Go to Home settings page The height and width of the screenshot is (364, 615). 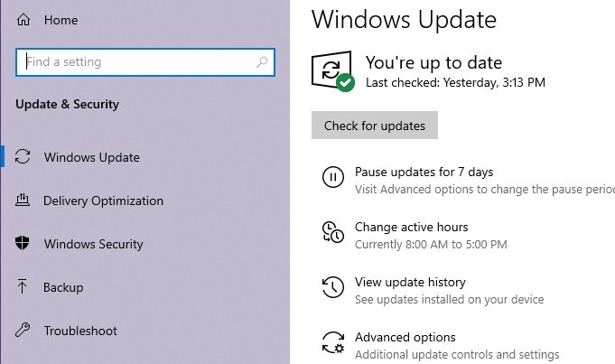point(60,19)
